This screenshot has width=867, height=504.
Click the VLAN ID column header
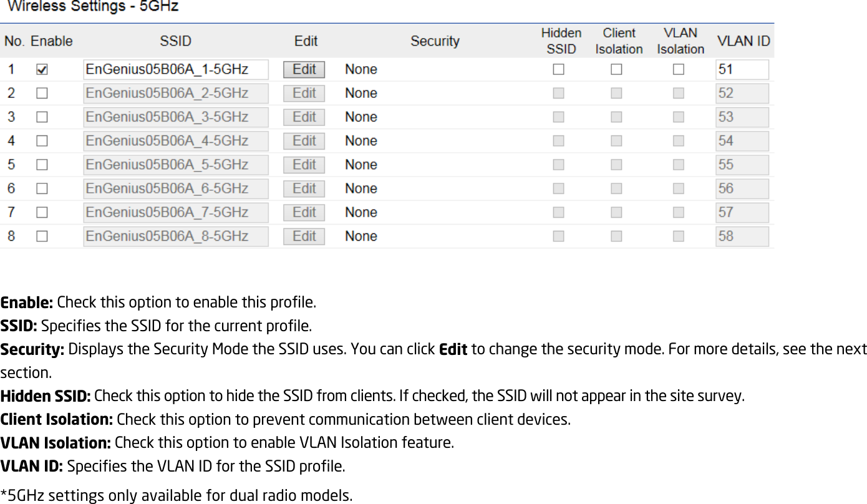coord(743,41)
